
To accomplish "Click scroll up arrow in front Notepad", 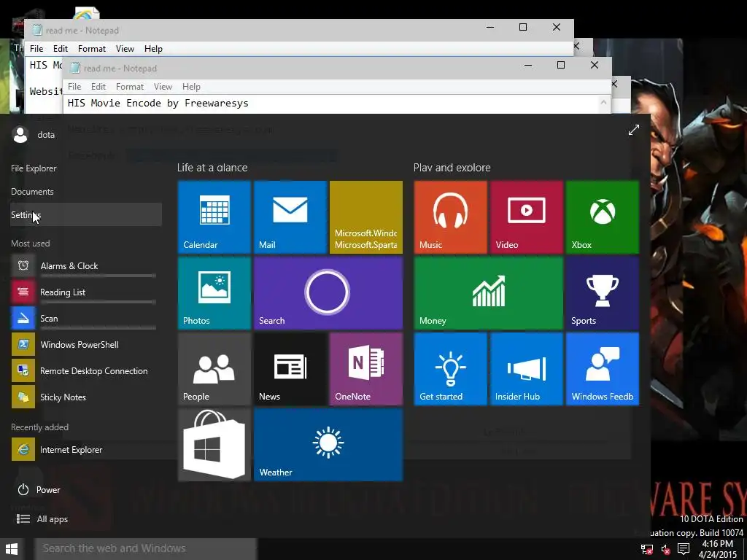I will coord(603,102).
